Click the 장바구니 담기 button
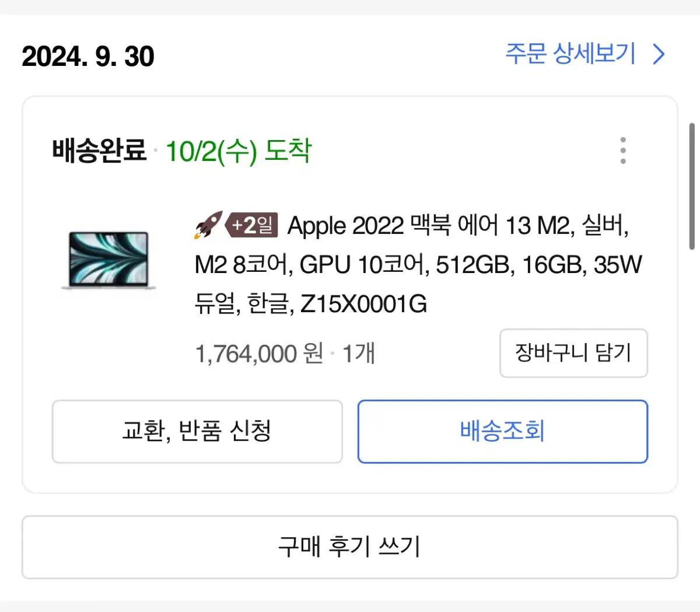The width and height of the screenshot is (700, 612). point(573,353)
